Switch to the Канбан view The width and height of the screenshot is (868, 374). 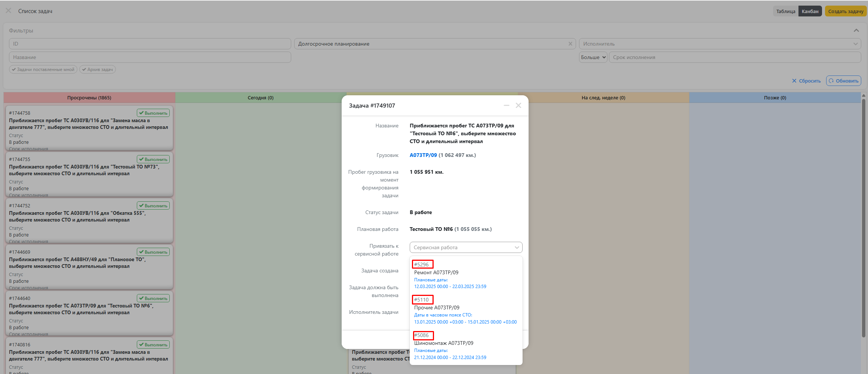(810, 11)
